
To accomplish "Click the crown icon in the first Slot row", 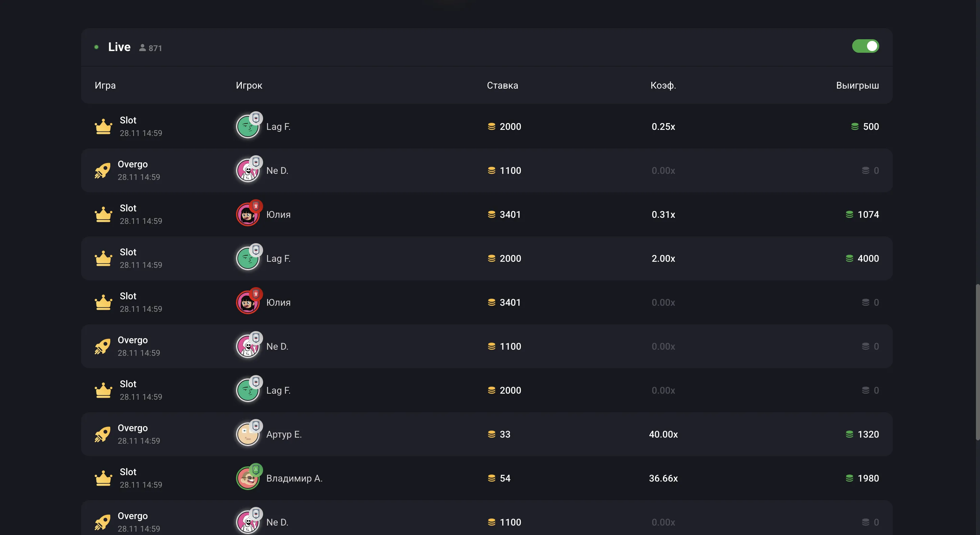I will tap(103, 127).
